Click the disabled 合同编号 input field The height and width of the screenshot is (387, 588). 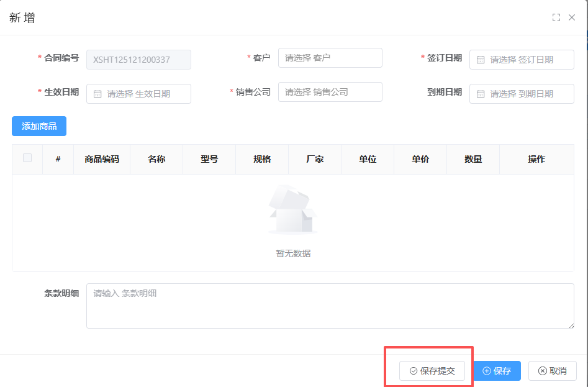click(138, 60)
